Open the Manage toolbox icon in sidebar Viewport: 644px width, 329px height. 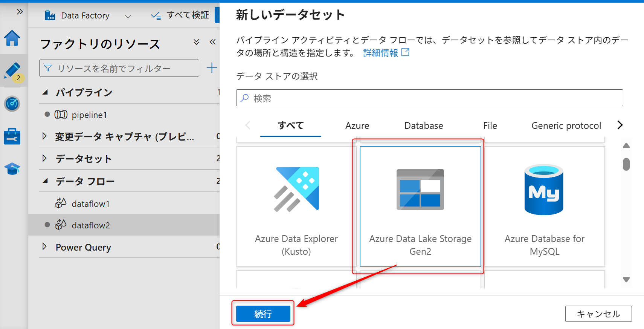point(12,136)
